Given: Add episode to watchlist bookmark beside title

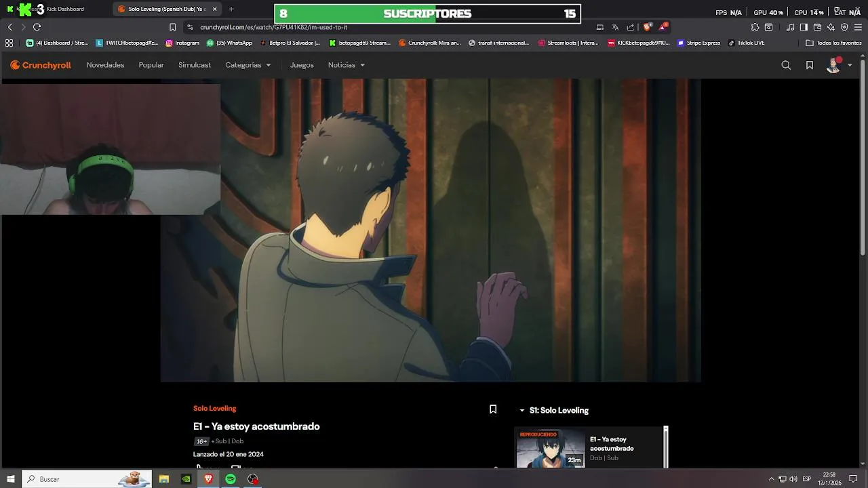Looking at the screenshot, I should 493,409.
